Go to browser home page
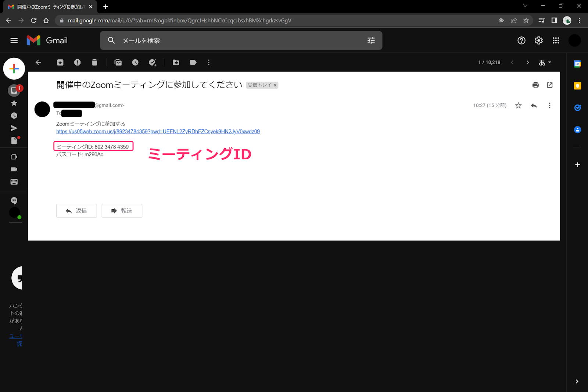Screen dimensions: 588x392 click(x=46, y=21)
